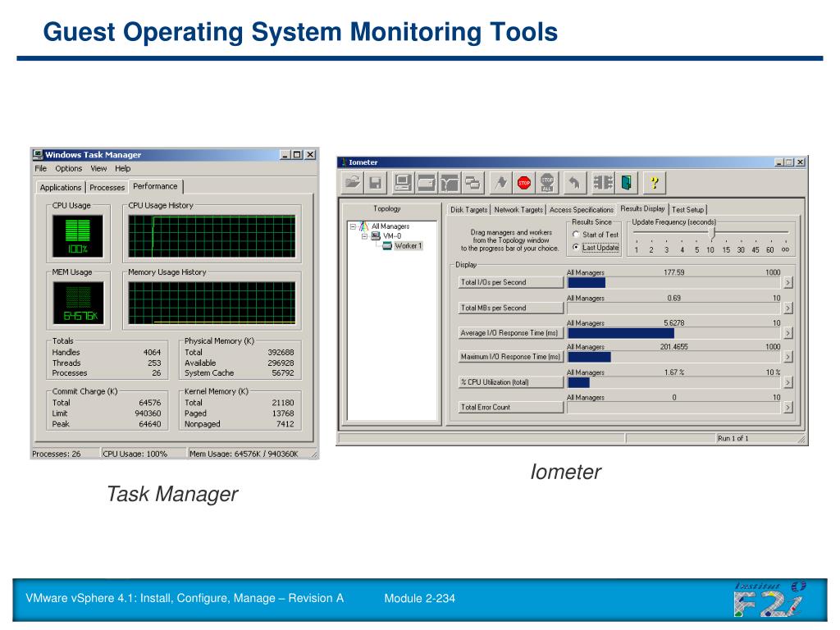Click the Total I/Os per Second progress bar

[674, 282]
